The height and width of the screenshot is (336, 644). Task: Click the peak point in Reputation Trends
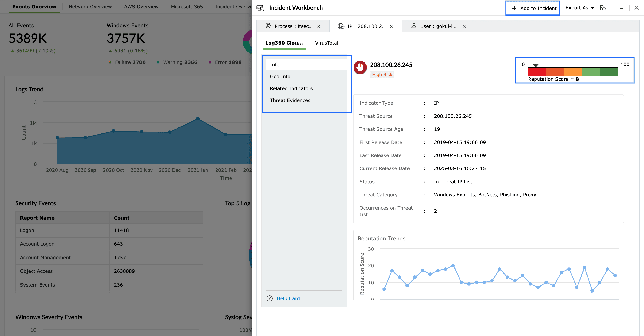click(453, 266)
